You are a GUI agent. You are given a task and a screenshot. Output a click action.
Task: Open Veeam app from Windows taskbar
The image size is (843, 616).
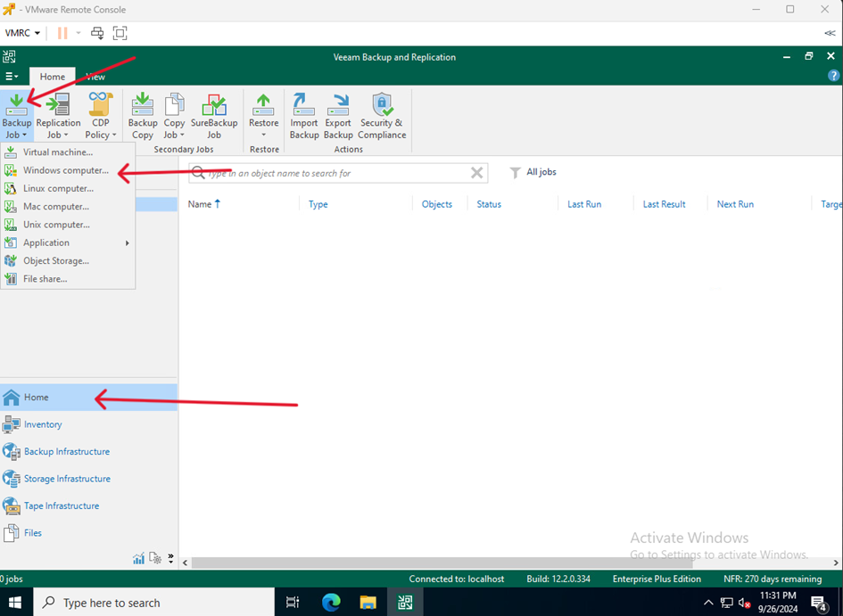[405, 603]
